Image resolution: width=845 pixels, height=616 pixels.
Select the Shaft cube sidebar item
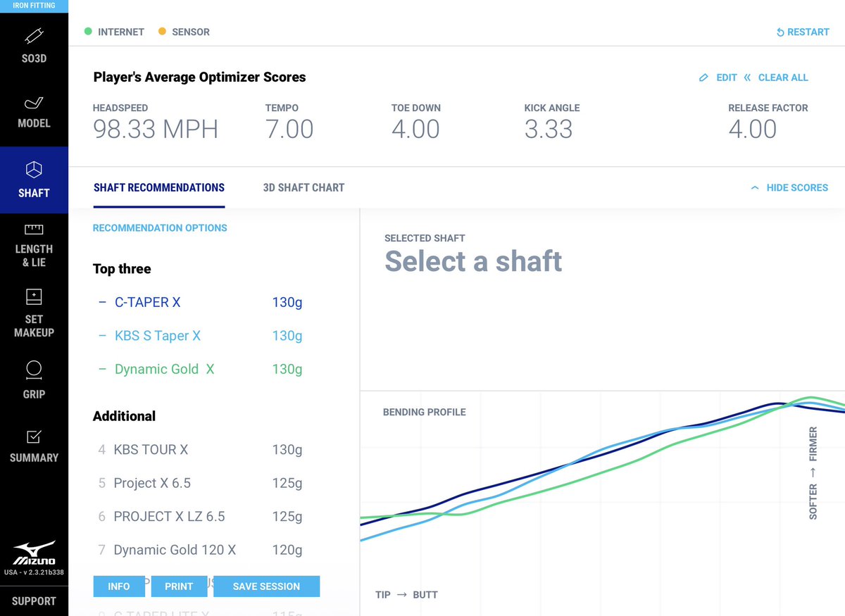pyautogui.click(x=34, y=180)
